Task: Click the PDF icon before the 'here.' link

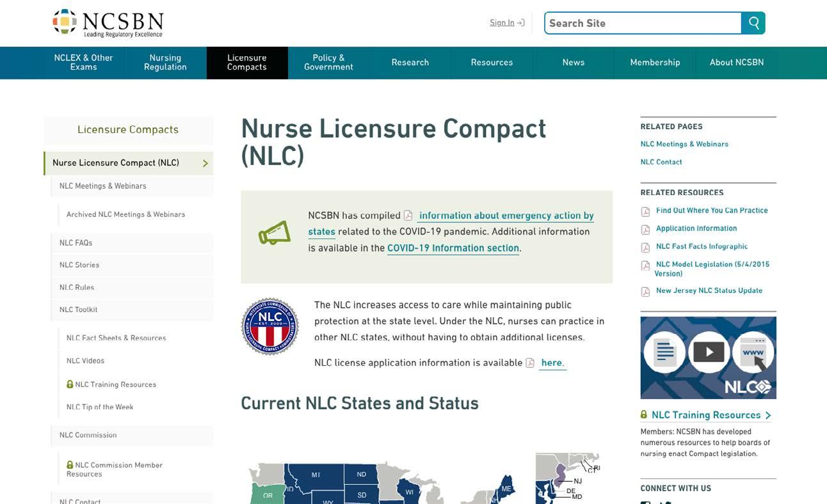Action: pos(530,363)
